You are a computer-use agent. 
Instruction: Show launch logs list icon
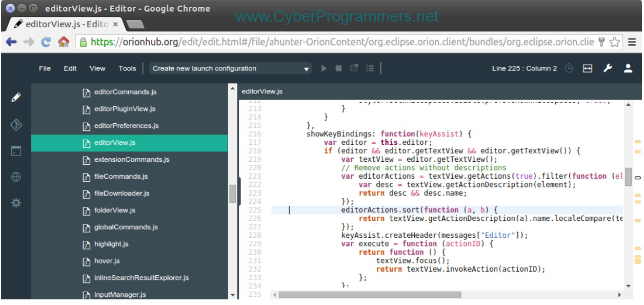(x=369, y=68)
